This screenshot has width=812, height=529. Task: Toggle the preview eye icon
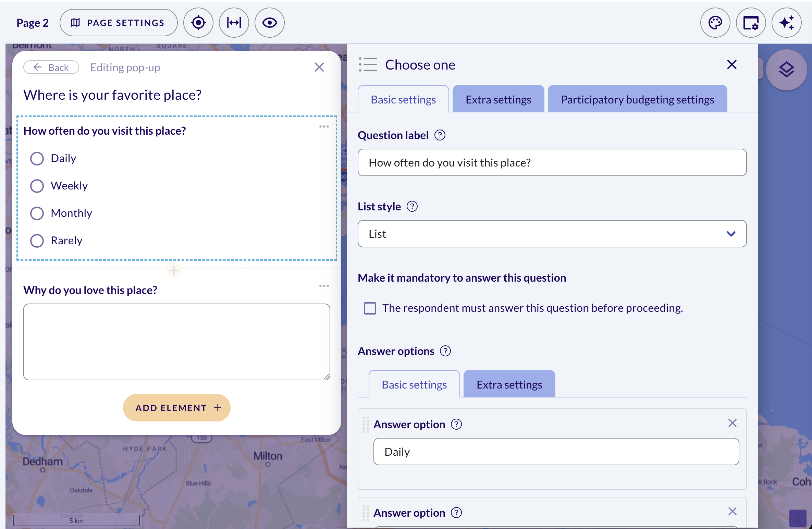click(270, 23)
